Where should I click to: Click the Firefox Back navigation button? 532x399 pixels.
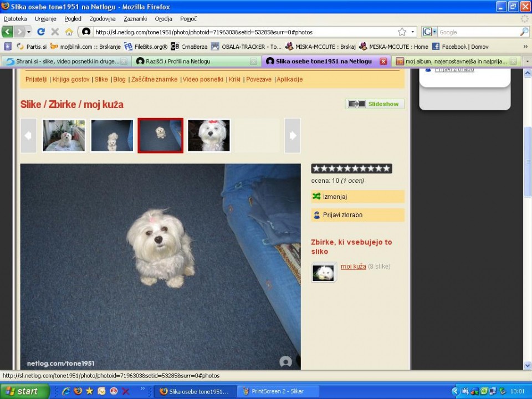pos(7,32)
